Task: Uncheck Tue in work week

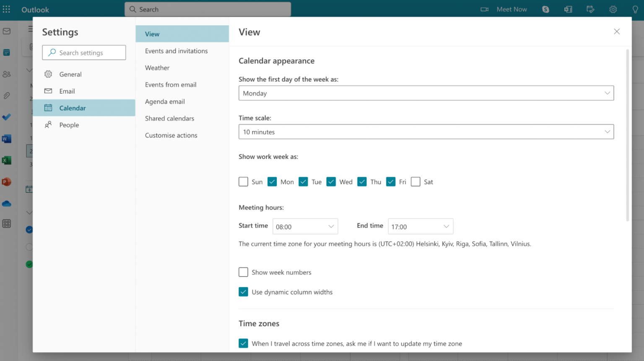Action: click(303, 182)
